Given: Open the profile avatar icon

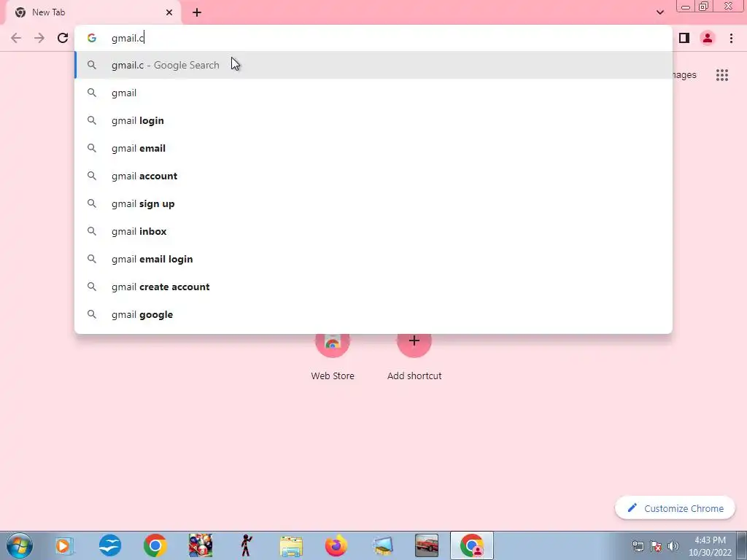Looking at the screenshot, I should pos(708,38).
